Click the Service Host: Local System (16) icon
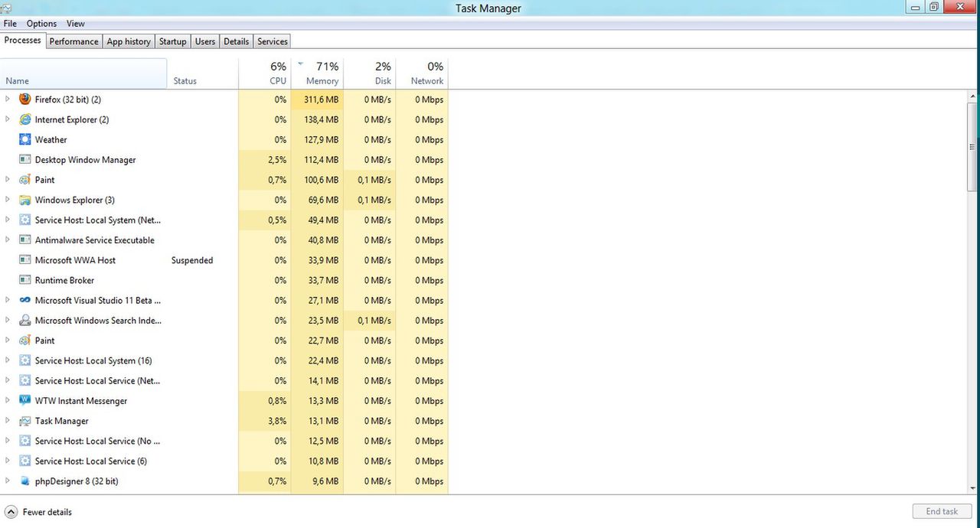This screenshot has width=980, height=528. point(24,360)
